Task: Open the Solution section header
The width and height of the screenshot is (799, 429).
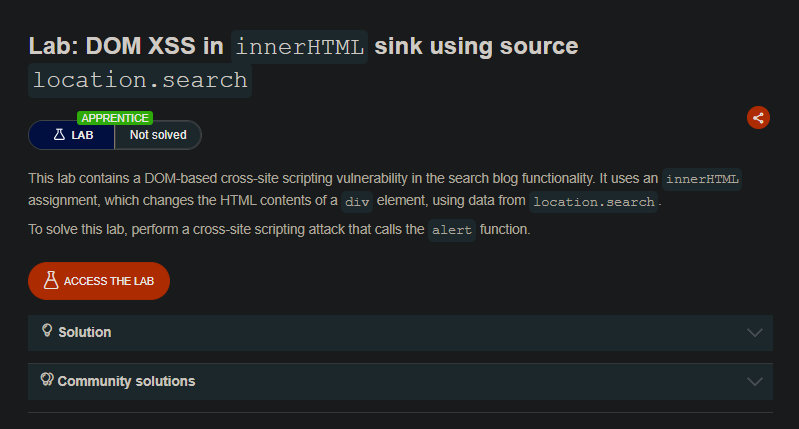Action: [x=401, y=333]
